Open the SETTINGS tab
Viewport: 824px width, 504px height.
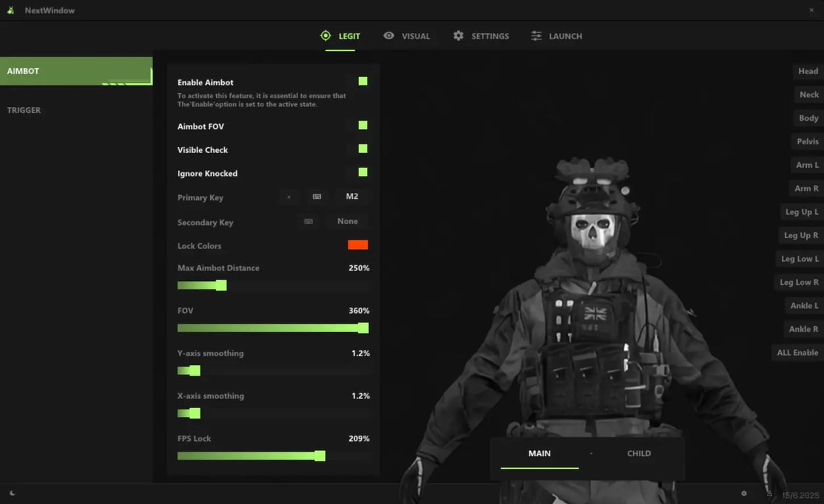[481, 36]
